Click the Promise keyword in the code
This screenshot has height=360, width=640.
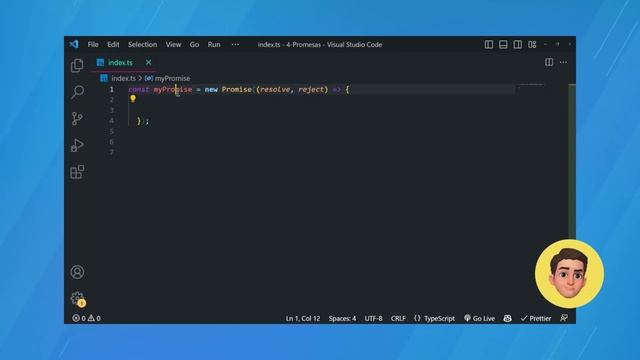pyautogui.click(x=237, y=89)
